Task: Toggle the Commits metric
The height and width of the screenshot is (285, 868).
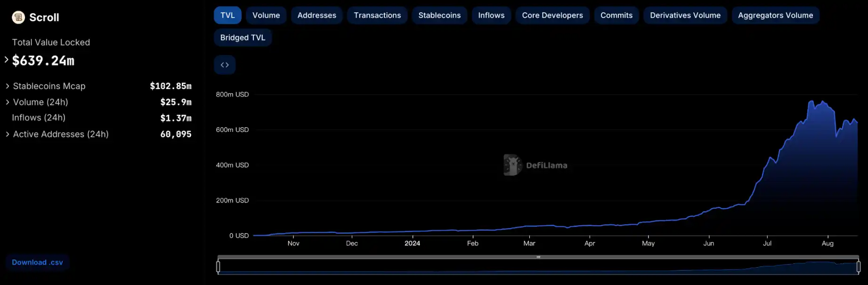Action: (x=616, y=16)
